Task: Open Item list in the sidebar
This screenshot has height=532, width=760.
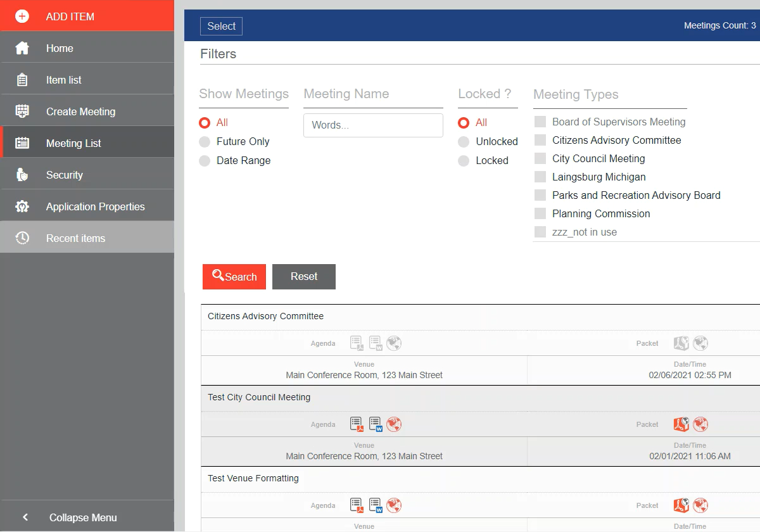Action: click(x=87, y=80)
